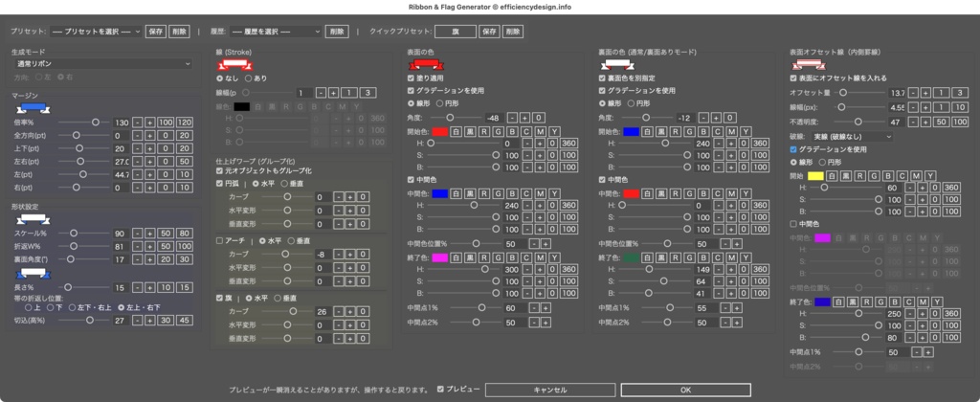The height and width of the screenshot is (402, 980).
Task: Toggle 塗り適用 checkbox in 表面の色
Action: click(x=411, y=78)
